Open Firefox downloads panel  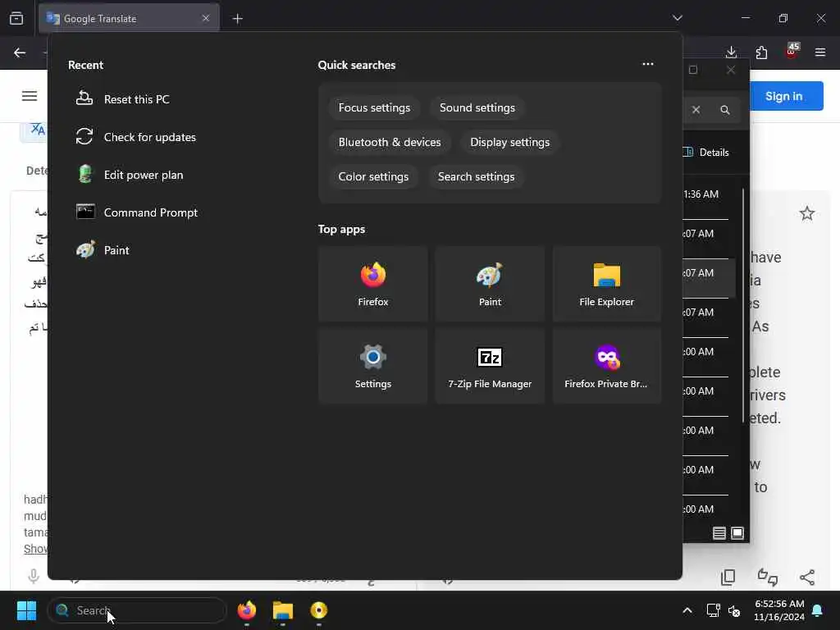tap(731, 52)
